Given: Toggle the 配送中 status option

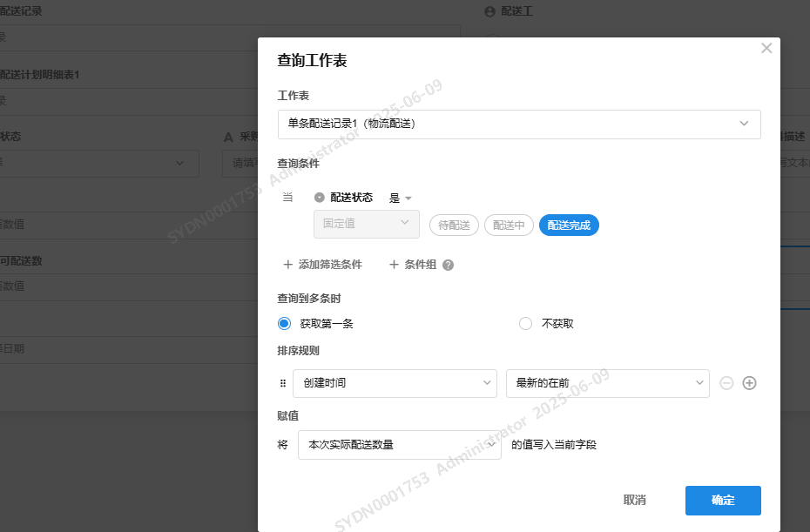Looking at the screenshot, I should (x=509, y=226).
